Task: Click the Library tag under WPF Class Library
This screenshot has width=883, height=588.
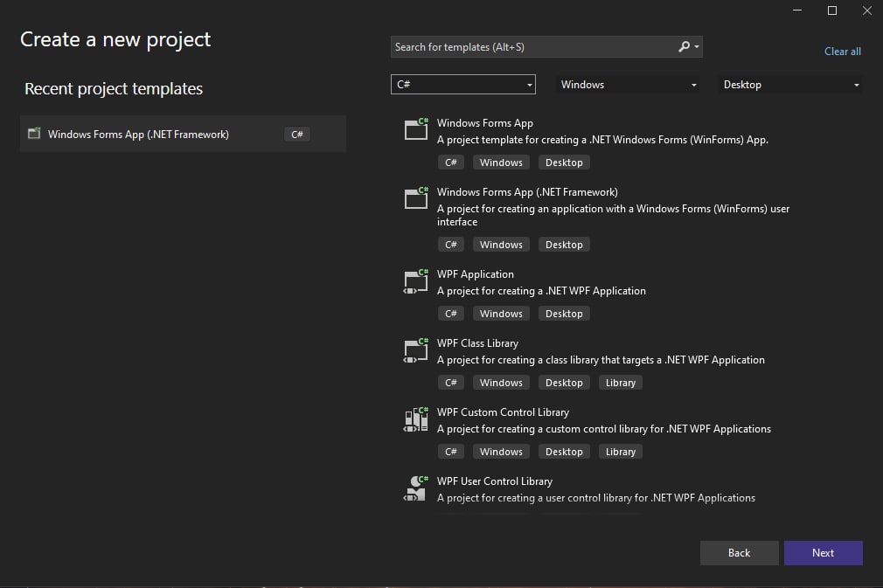Action: [621, 384]
